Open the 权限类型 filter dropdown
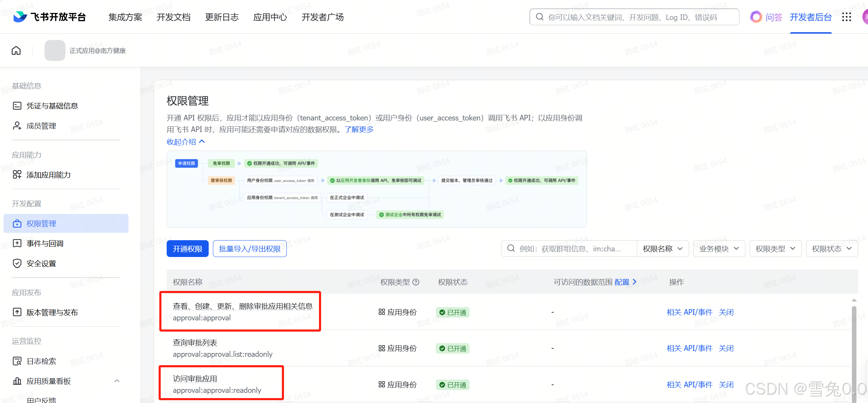The height and width of the screenshot is (403, 868). [x=776, y=249]
